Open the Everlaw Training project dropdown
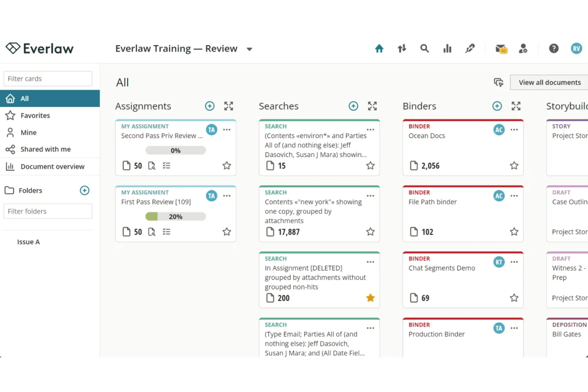The image size is (588, 392). 250,49
